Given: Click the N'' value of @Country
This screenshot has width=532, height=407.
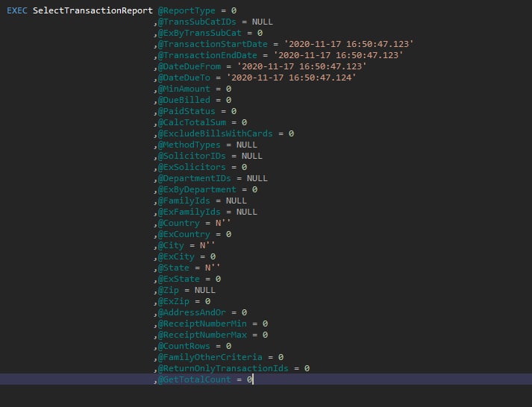Looking at the screenshot, I should [223, 223].
